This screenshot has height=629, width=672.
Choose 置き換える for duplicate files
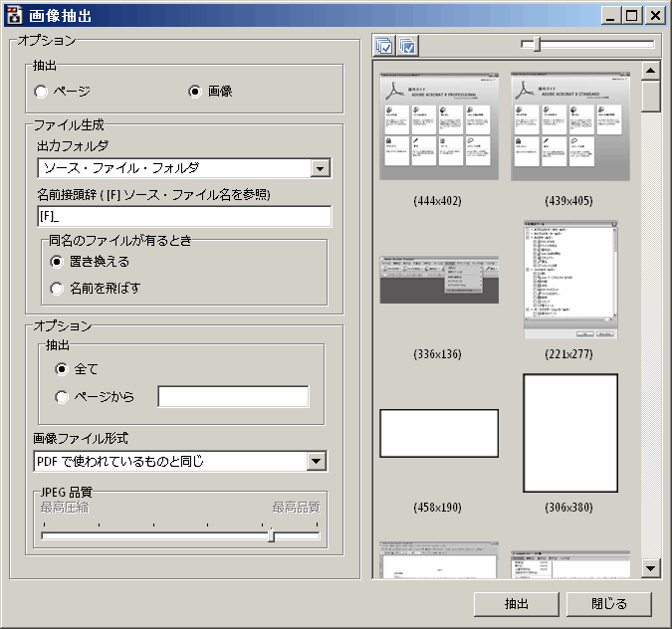click(57, 262)
